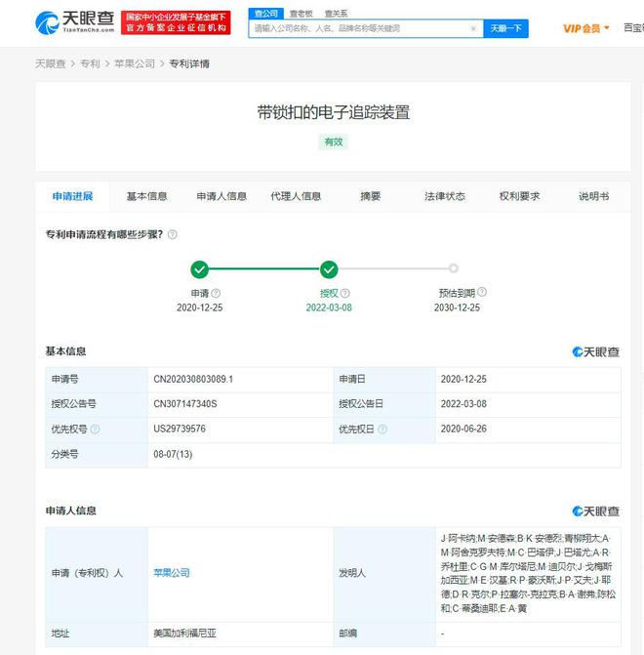Select the 查公司 search tab

pyautogui.click(x=266, y=14)
